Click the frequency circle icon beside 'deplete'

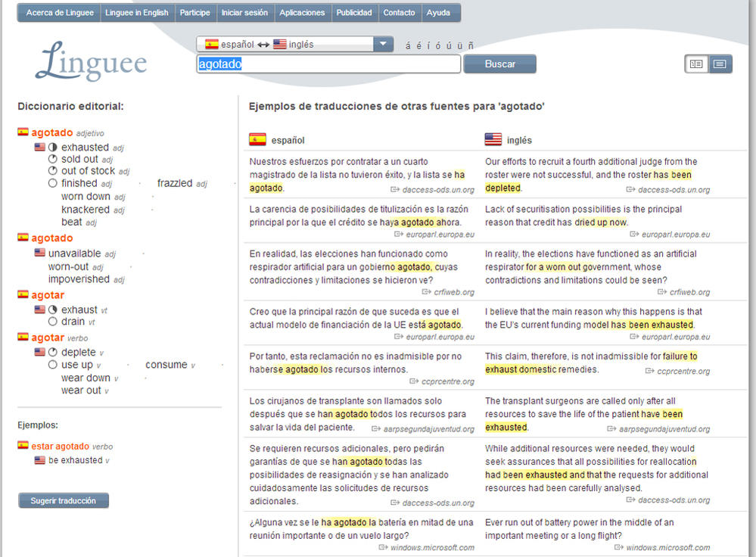point(53,353)
